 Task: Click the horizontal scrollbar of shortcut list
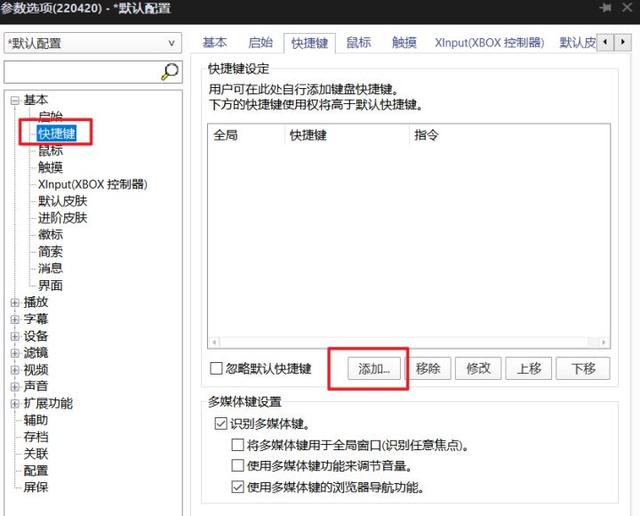point(409,342)
